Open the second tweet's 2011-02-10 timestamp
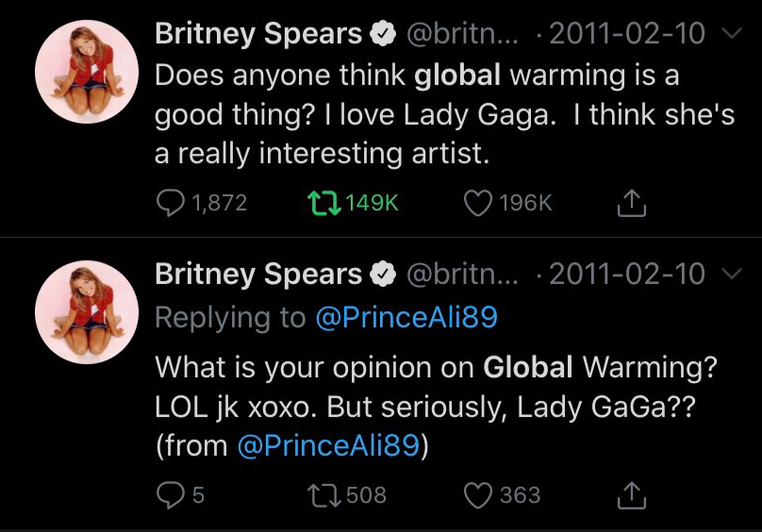The image size is (762, 532). point(627,274)
